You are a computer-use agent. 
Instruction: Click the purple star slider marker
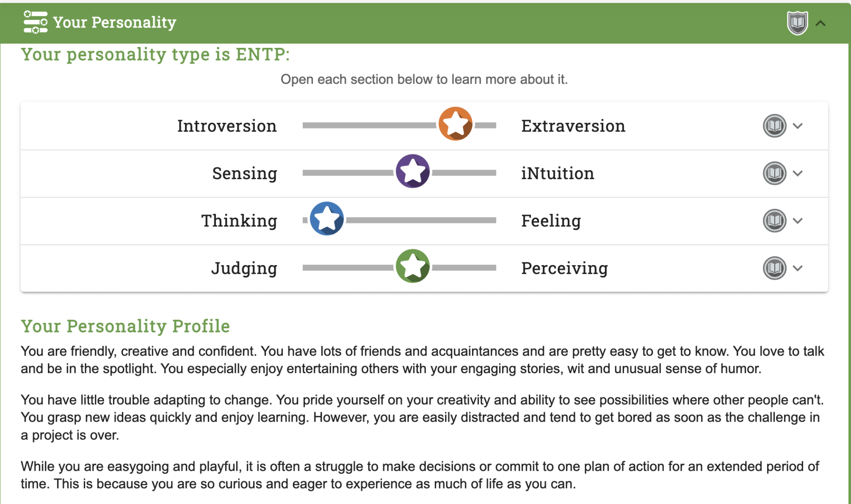point(413,171)
